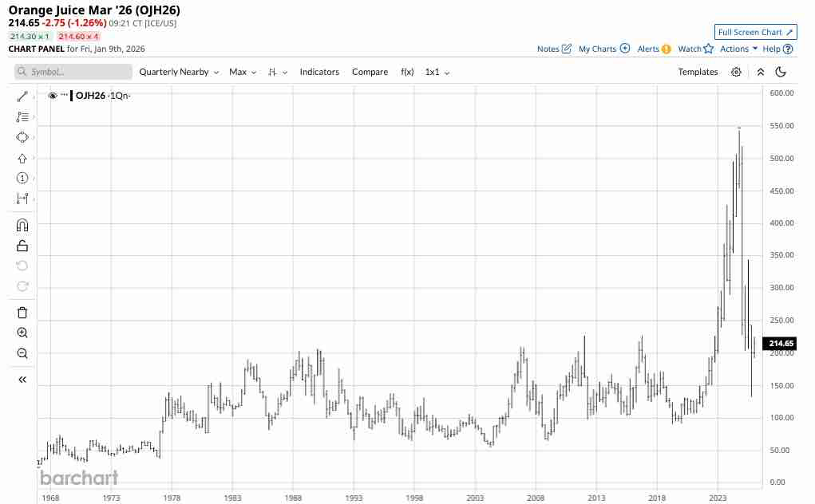Open the Compare menu
The height and width of the screenshot is (504, 815).
(x=370, y=72)
